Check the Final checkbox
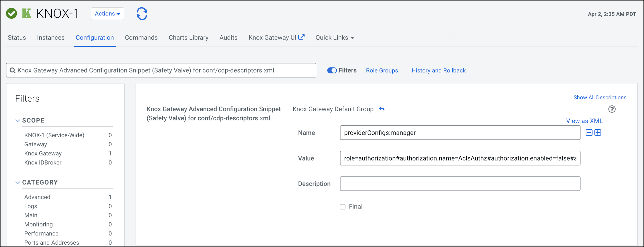 coord(343,207)
